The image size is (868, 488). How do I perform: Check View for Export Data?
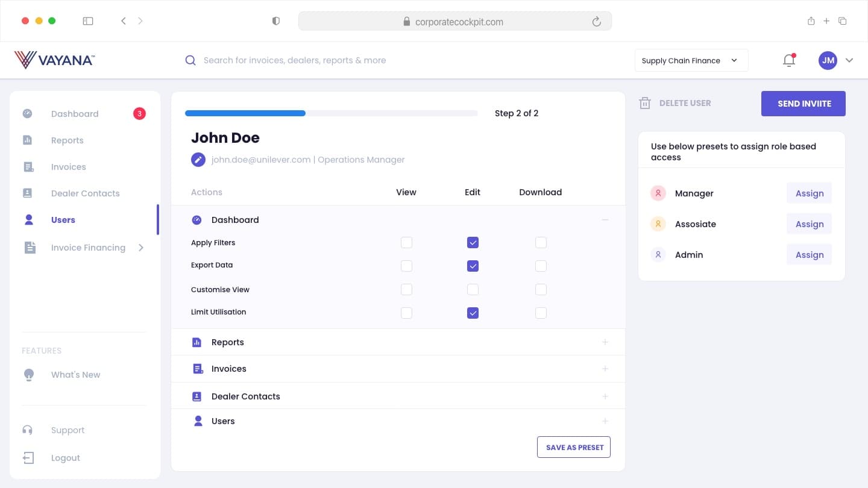tap(407, 266)
